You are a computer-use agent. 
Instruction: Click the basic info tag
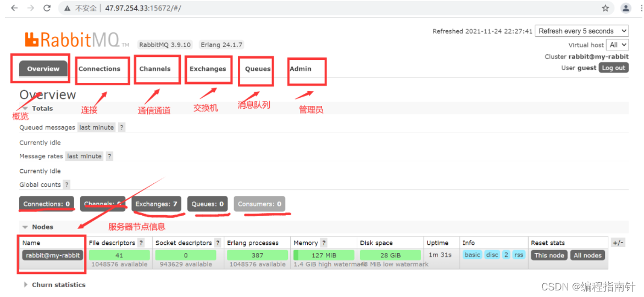coord(473,255)
